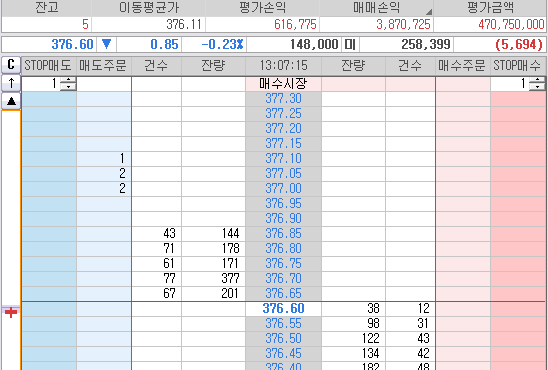Click the 376.50 price cell
548x370 pixels.
pos(283,339)
